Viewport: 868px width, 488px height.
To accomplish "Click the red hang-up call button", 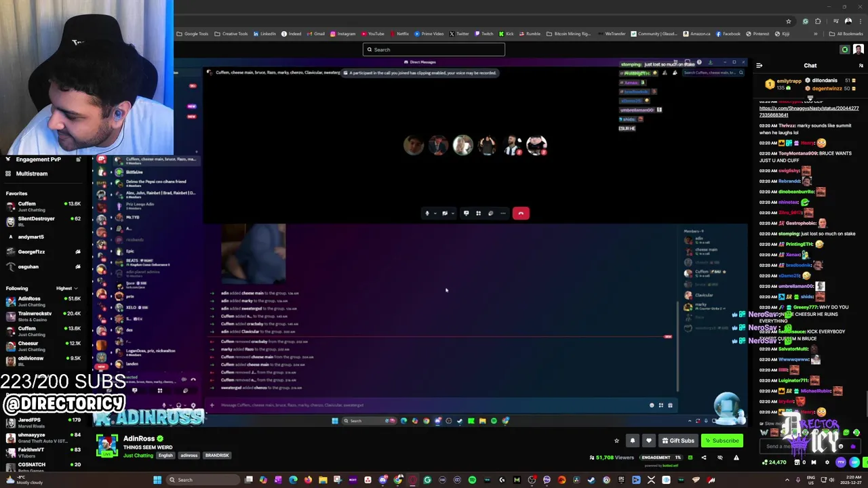I will tap(521, 213).
